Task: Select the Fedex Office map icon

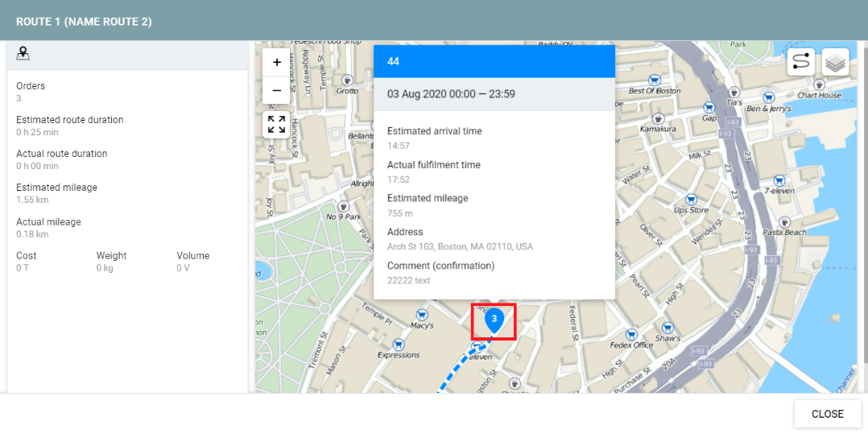Action: click(x=632, y=333)
